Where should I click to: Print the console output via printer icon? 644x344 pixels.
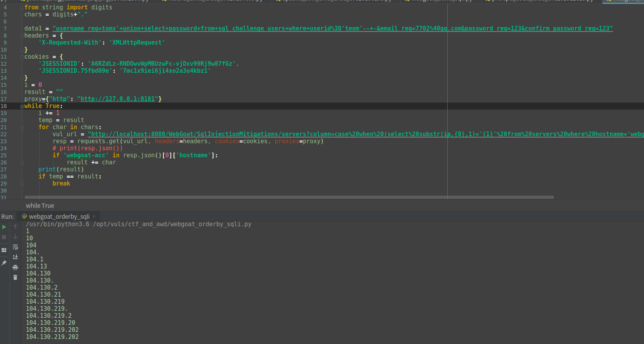(15, 267)
